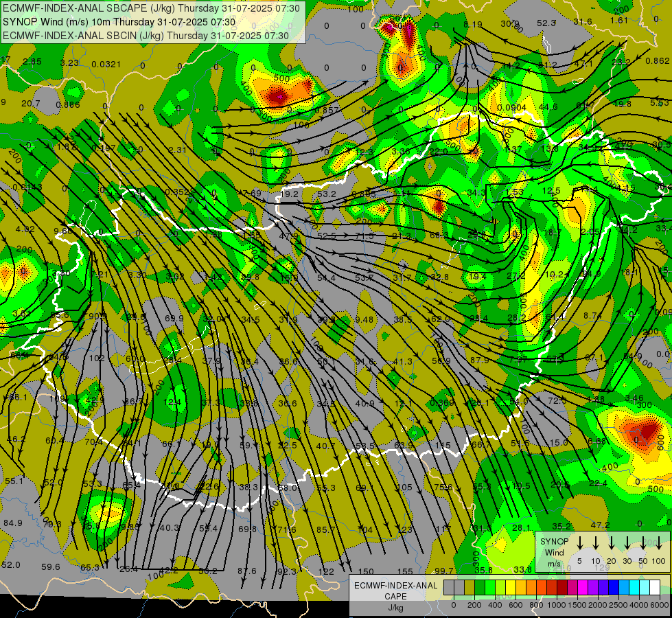Pick the olive swatch in the CAPE color scale
Screen dimensions: 672x618
[470, 588]
